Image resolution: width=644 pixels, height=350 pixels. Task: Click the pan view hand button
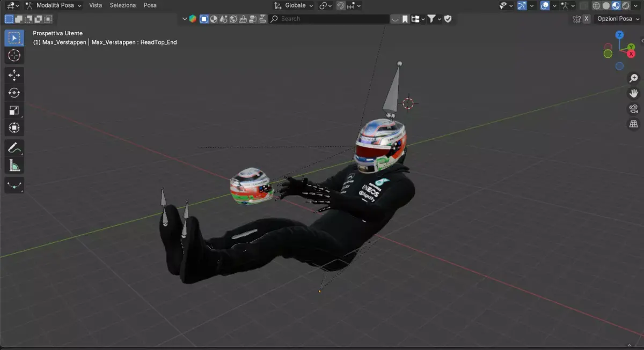633,93
